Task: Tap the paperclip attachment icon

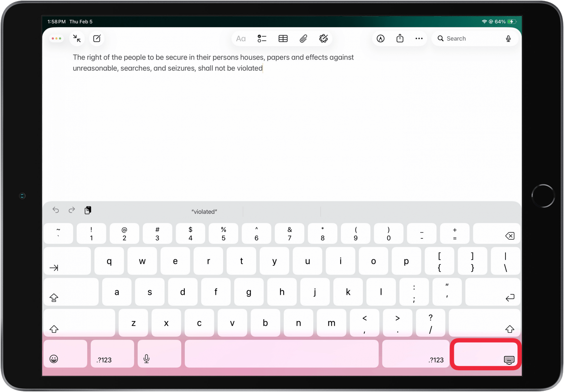Action: coord(303,39)
